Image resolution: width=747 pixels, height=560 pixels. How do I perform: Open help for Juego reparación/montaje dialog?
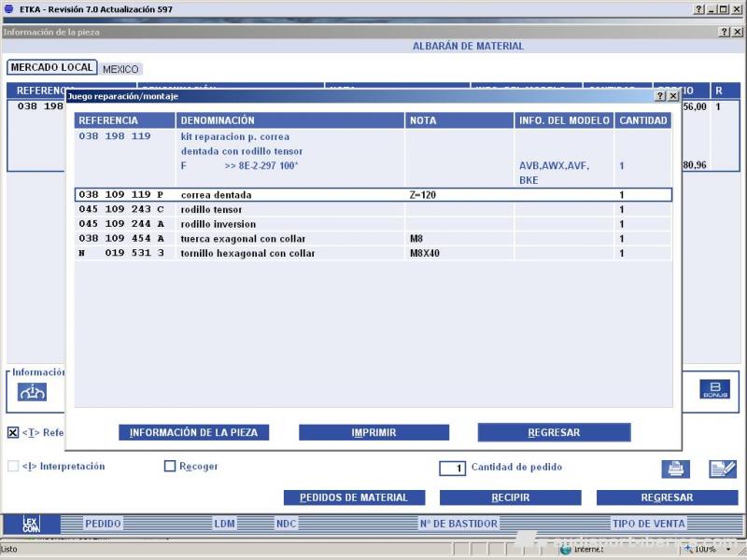click(x=660, y=96)
